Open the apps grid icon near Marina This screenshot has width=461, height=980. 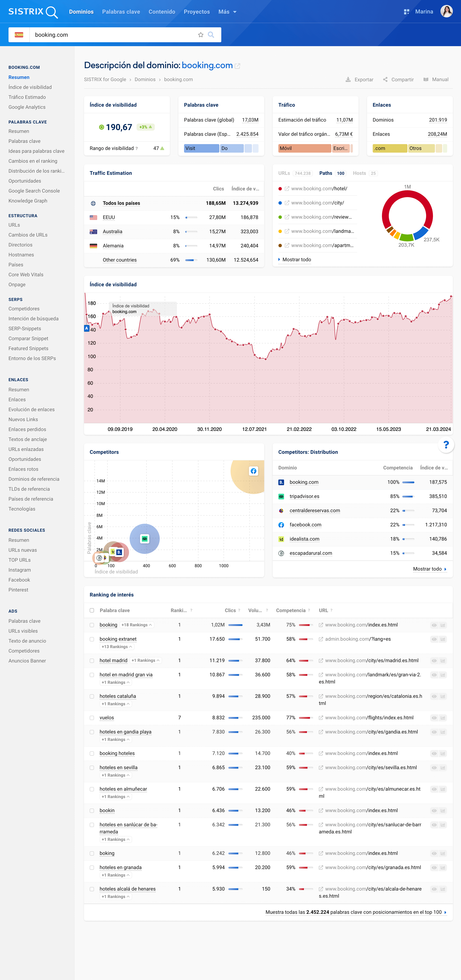[x=406, y=12]
